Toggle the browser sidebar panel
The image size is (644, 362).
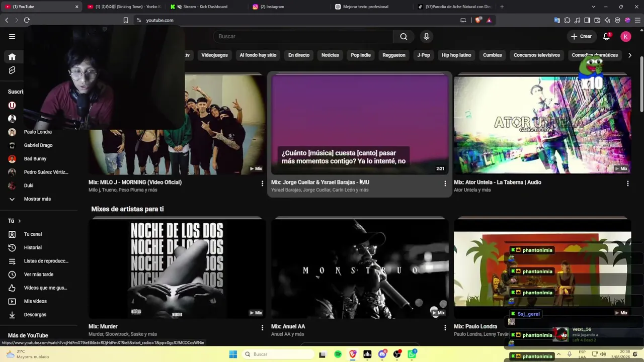[x=587, y=20]
